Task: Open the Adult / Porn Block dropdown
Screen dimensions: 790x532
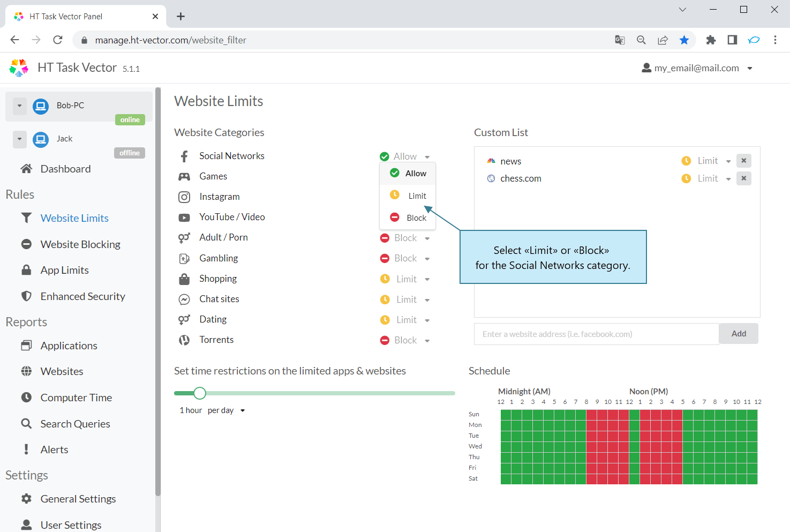Action: coord(405,238)
